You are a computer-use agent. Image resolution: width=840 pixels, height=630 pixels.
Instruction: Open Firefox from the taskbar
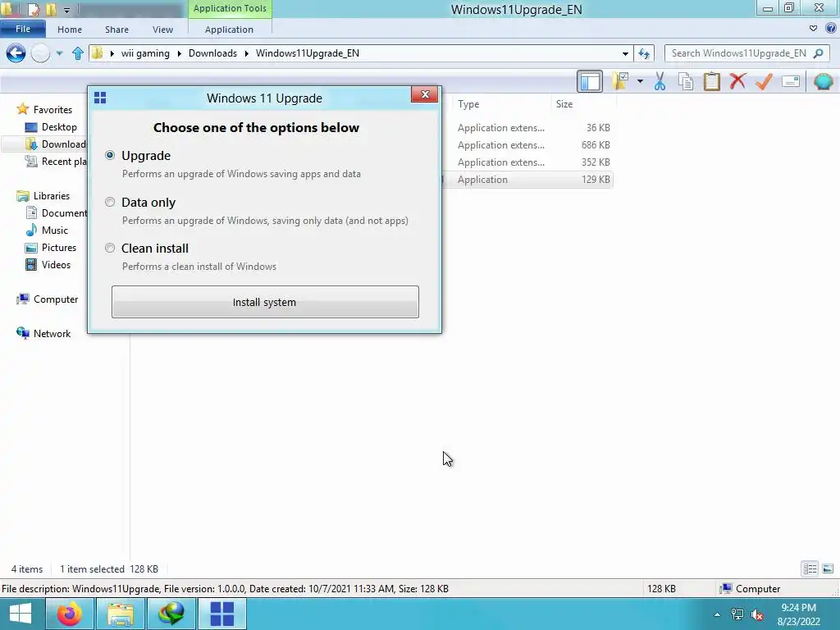pyautogui.click(x=70, y=614)
